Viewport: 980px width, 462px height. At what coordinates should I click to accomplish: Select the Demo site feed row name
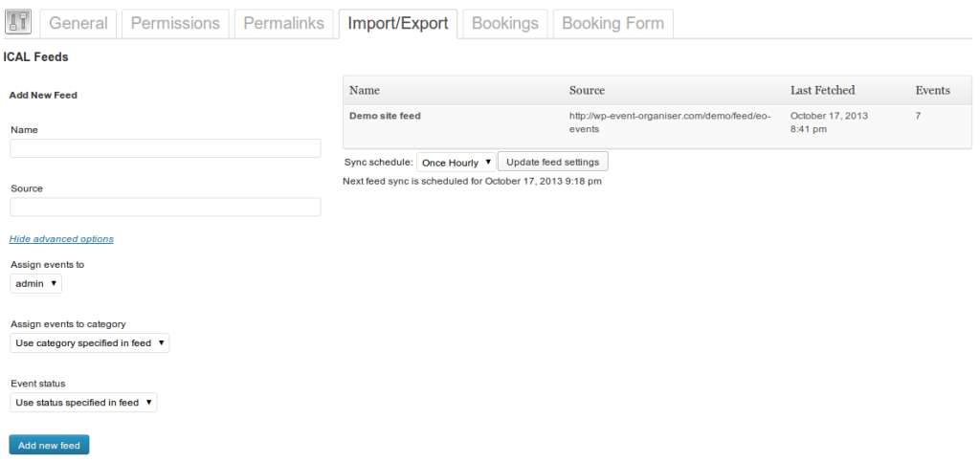tap(385, 116)
